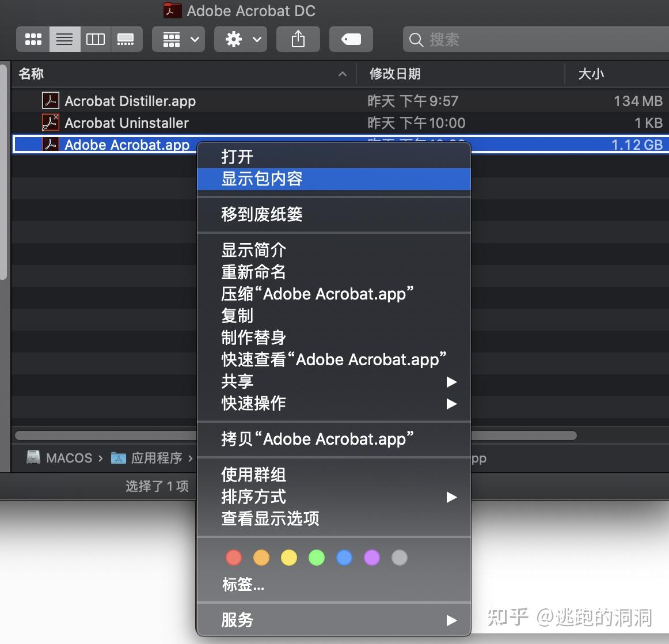
Task: Choose 标签... from the context menu
Action: pos(334,584)
